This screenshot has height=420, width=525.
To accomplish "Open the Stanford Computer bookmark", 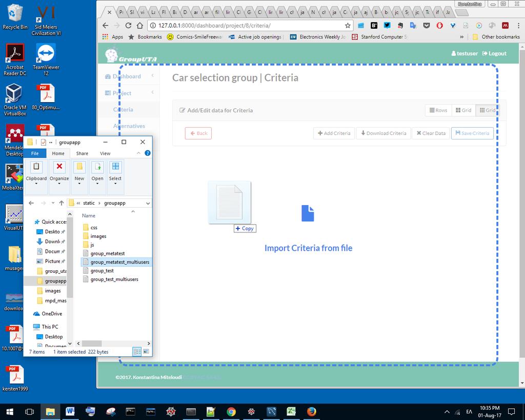I will pos(380,37).
